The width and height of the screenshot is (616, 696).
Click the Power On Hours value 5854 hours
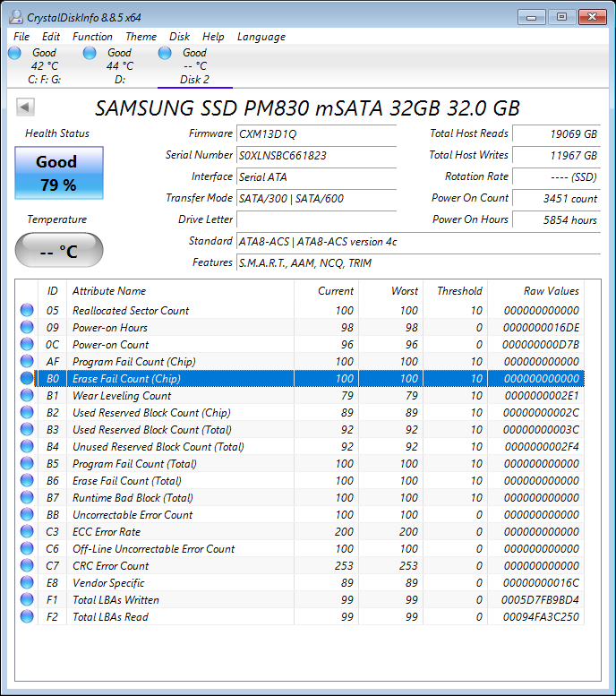tap(557, 219)
